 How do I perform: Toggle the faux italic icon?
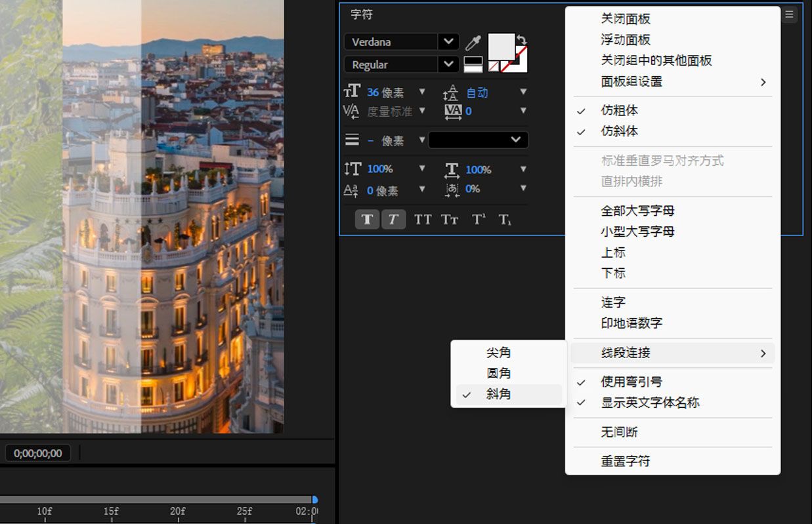pyautogui.click(x=394, y=219)
